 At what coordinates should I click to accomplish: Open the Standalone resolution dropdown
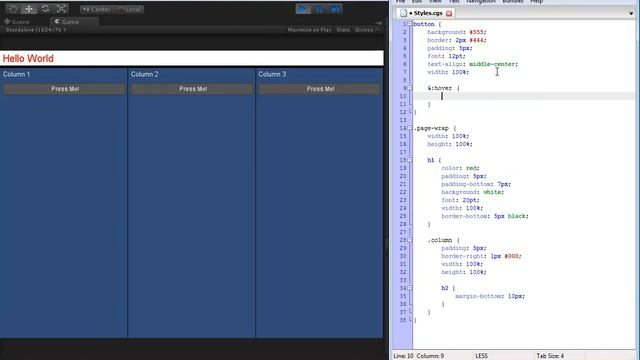pos(36,30)
